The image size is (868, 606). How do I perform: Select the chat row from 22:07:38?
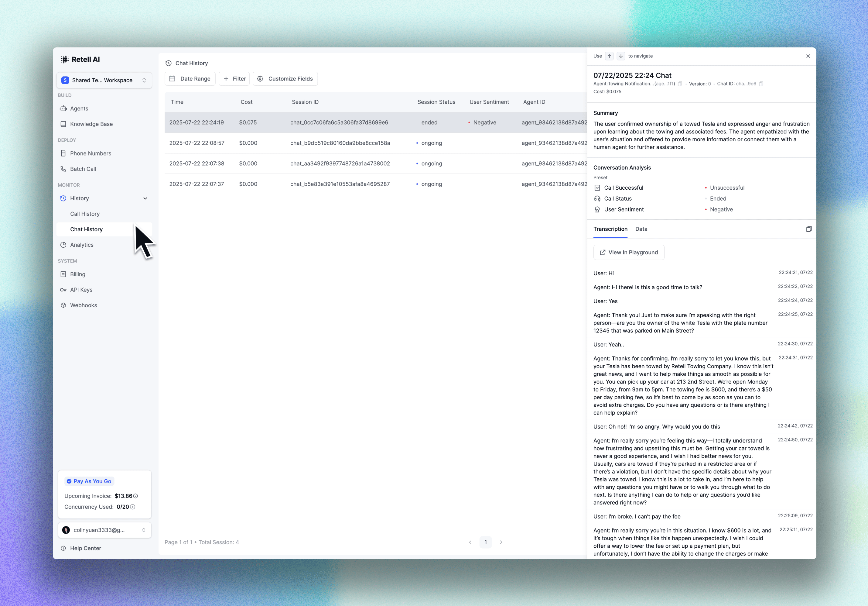coord(376,164)
